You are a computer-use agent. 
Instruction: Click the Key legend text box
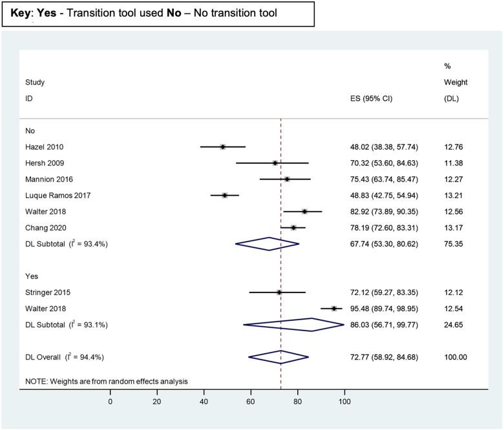point(158,14)
